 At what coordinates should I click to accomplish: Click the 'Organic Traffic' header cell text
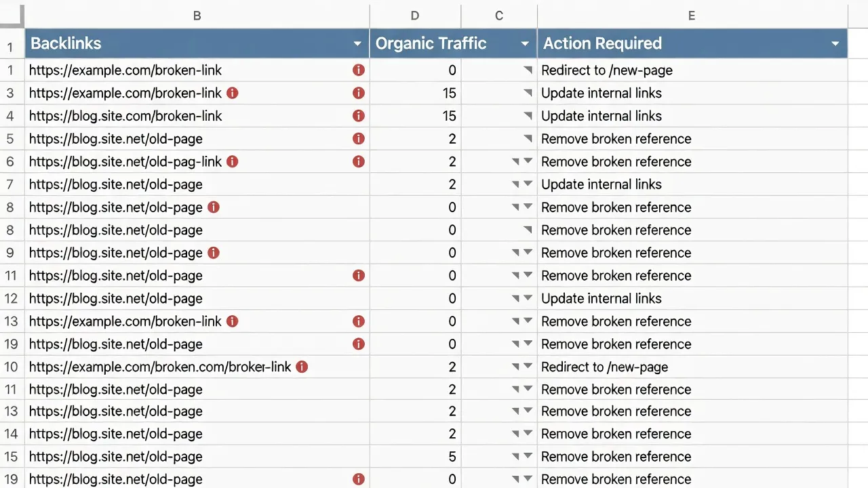tap(431, 44)
